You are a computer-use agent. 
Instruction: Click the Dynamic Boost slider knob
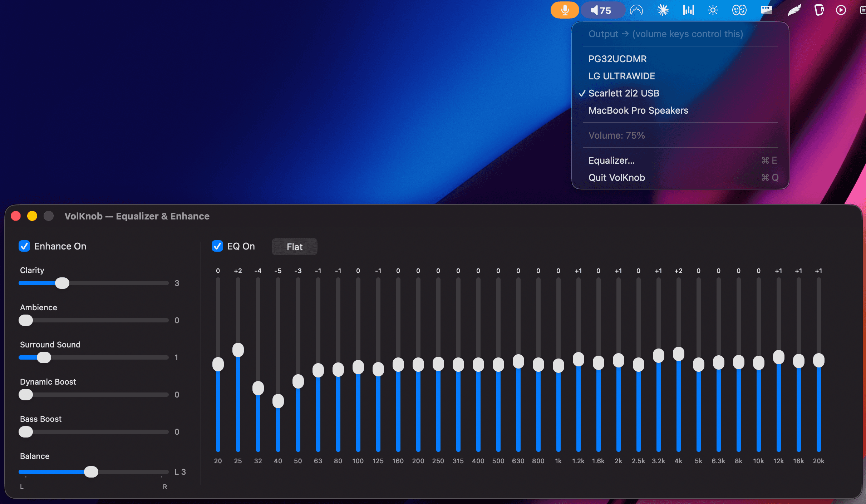click(26, 395)
